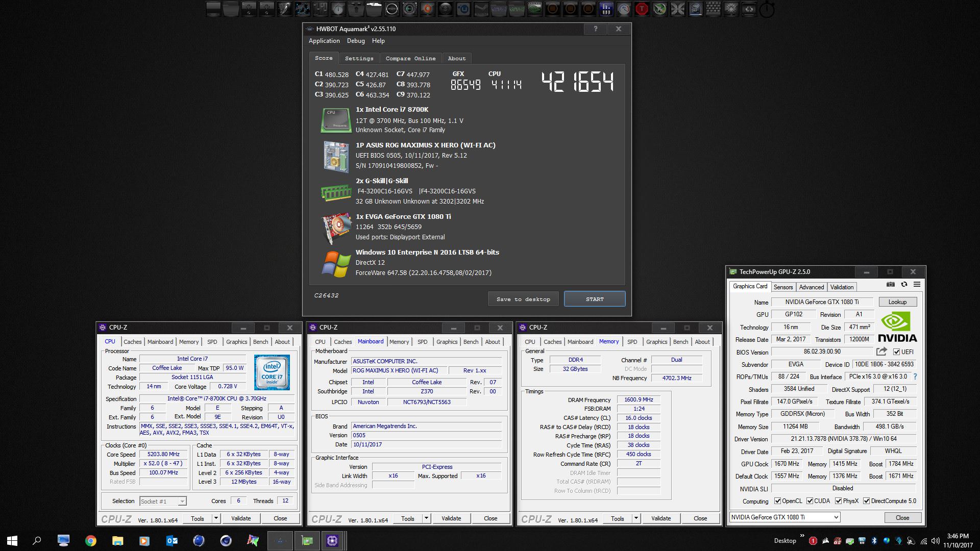Open Bench tab in Memory CPU-Z window

pos(680,342)
